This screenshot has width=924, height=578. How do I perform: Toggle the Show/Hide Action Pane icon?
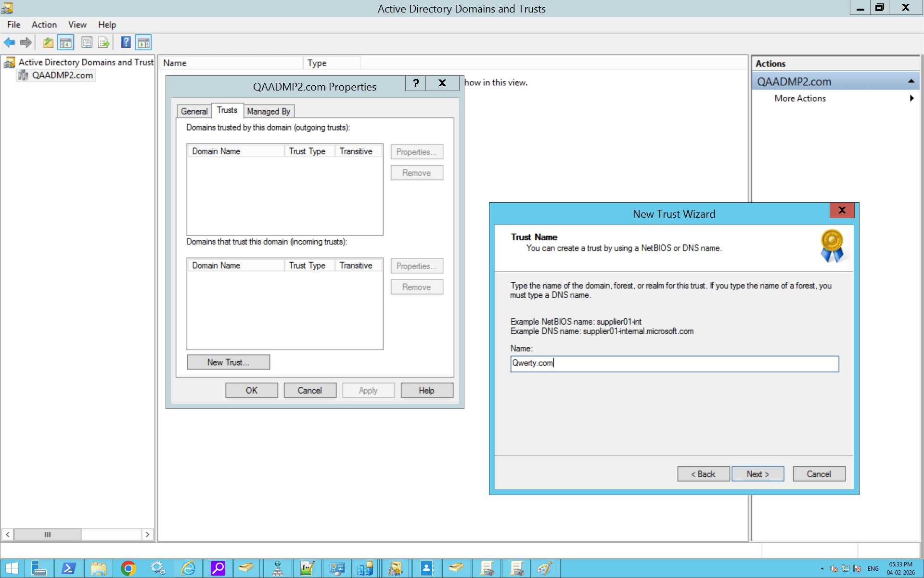coord(143,42)
